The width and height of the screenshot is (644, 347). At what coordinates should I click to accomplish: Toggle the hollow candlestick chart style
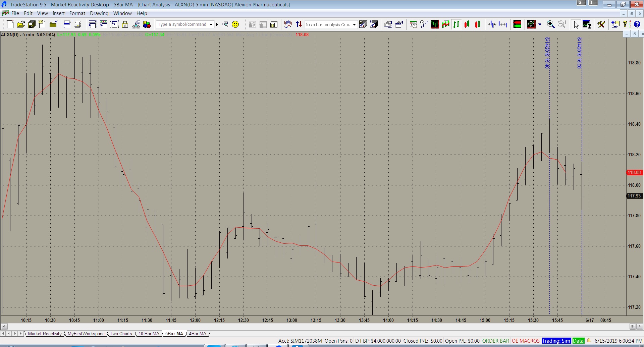coord(478,24)
